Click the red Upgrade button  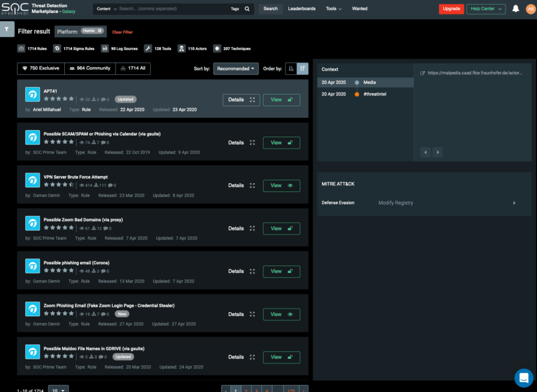point(451,9)
